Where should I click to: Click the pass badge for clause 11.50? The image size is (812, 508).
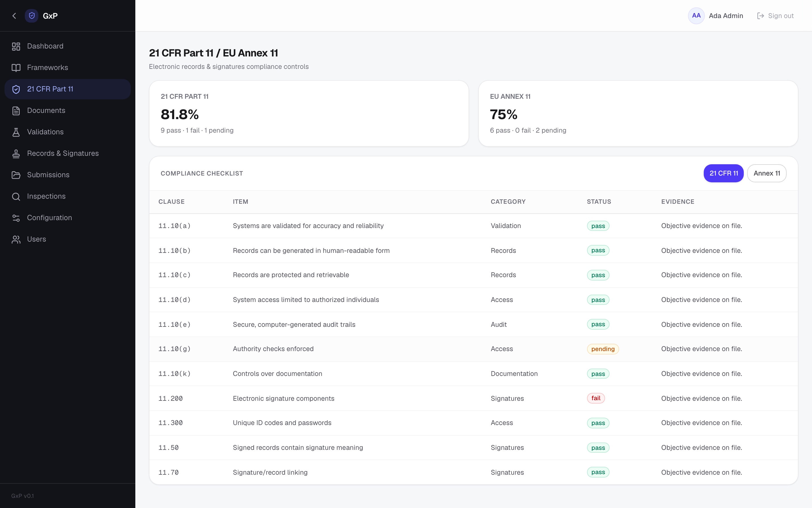click(598, 448)
